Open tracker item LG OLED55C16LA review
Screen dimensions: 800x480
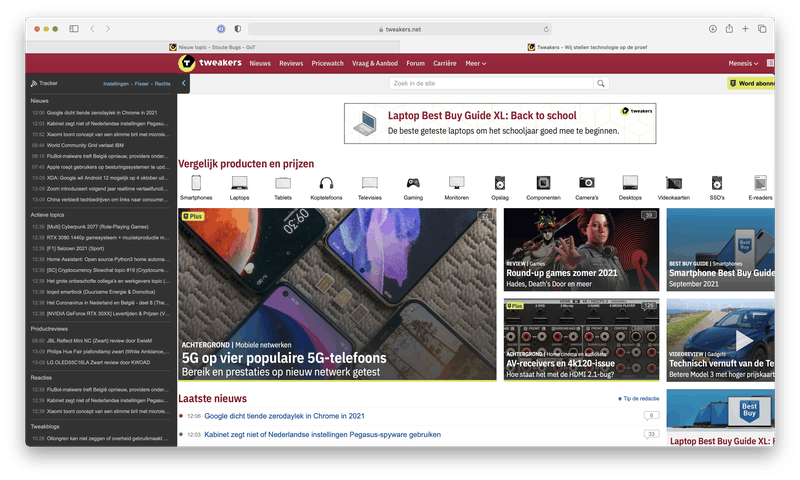[98, 362]
